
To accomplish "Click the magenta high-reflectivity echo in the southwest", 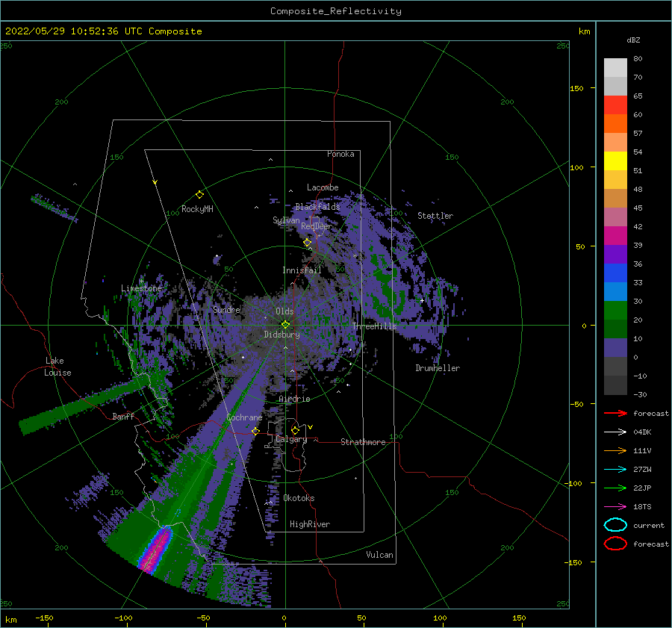I will tap(157, 549).
